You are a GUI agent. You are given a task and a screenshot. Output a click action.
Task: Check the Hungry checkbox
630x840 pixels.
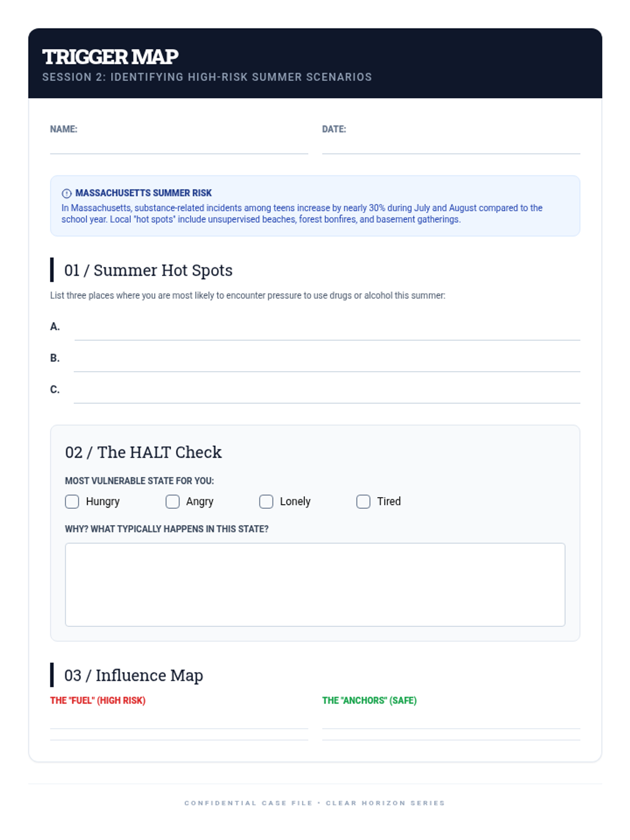(x=72, y=501)
